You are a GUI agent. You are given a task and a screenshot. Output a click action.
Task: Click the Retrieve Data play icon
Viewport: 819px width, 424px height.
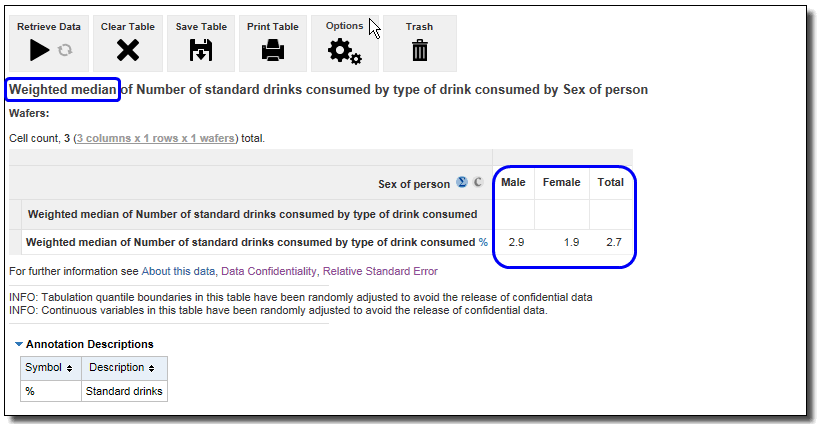[x=39, y=50]
